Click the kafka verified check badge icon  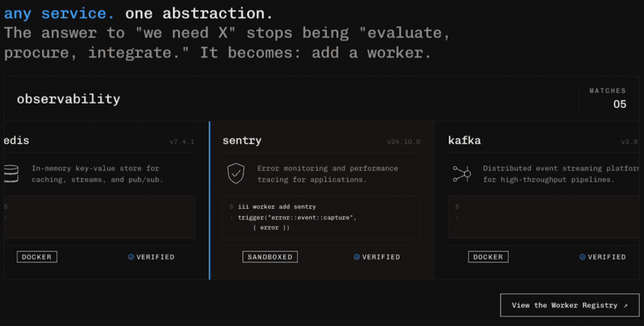[582, 257]
